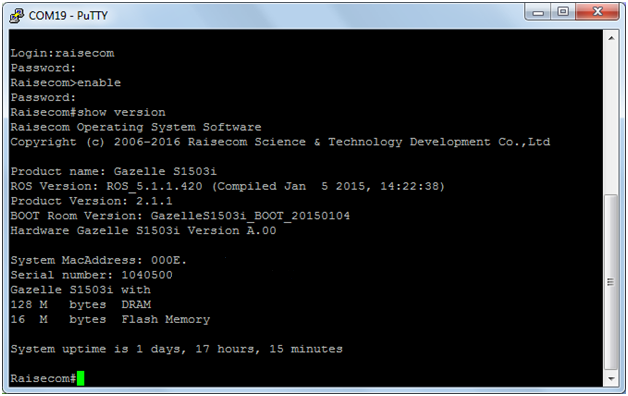Click the System uptime line
This screenshot has width=628, height=396.
pyautogui.click(x=177, y=349)
